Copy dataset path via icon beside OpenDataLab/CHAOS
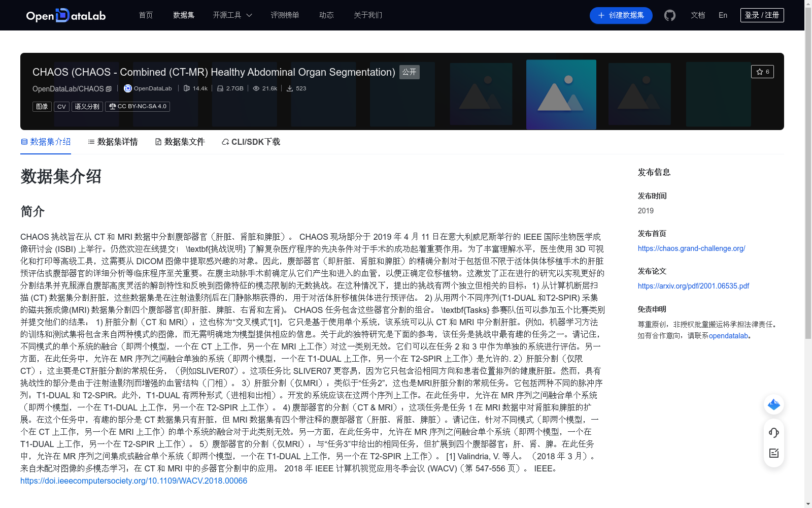The height and width of the screenshot is (508, 812). (x=108, y=88)
